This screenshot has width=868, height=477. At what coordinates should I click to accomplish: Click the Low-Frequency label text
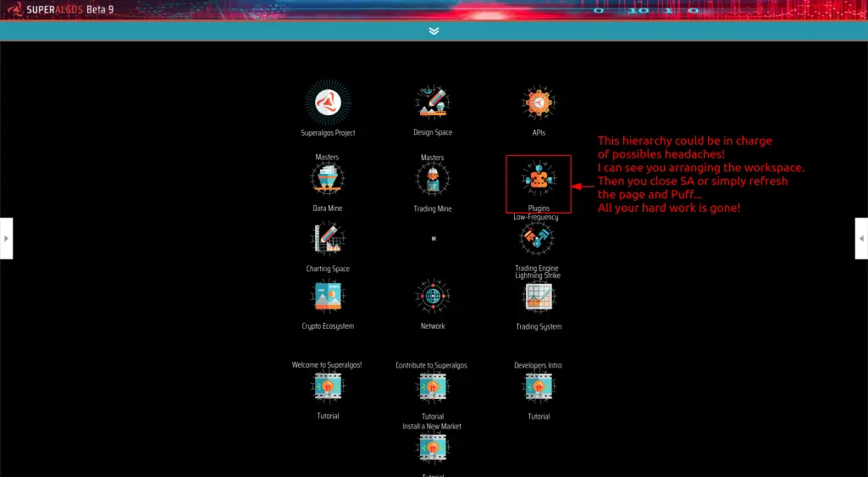[536, 217]
